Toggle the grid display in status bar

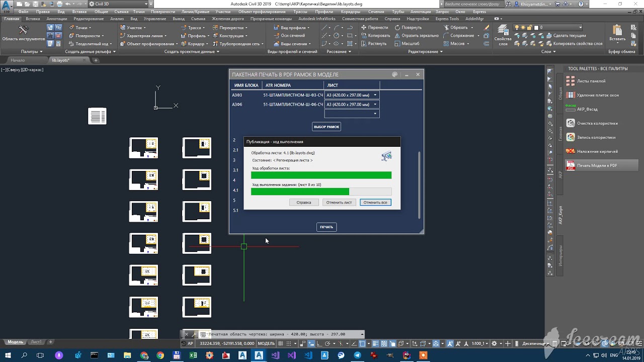[x=281, y=344]
